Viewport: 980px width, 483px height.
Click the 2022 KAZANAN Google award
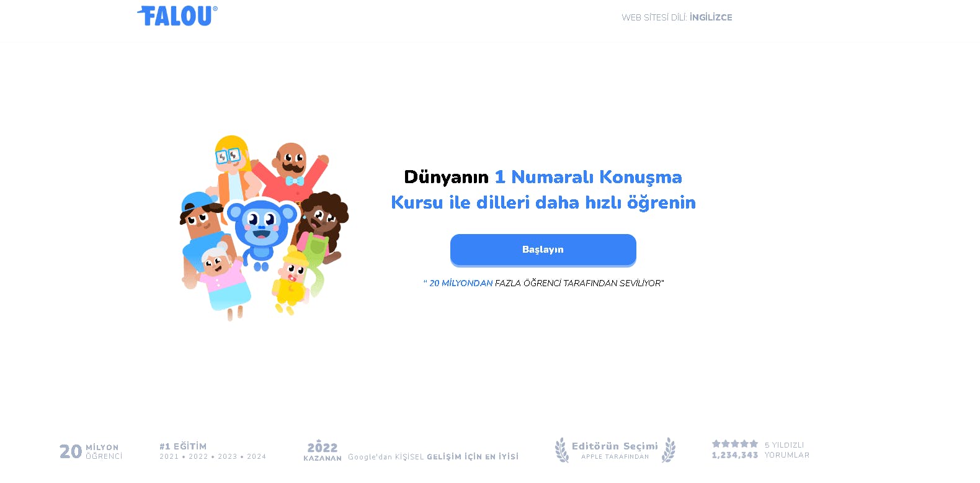pos(411,452)
